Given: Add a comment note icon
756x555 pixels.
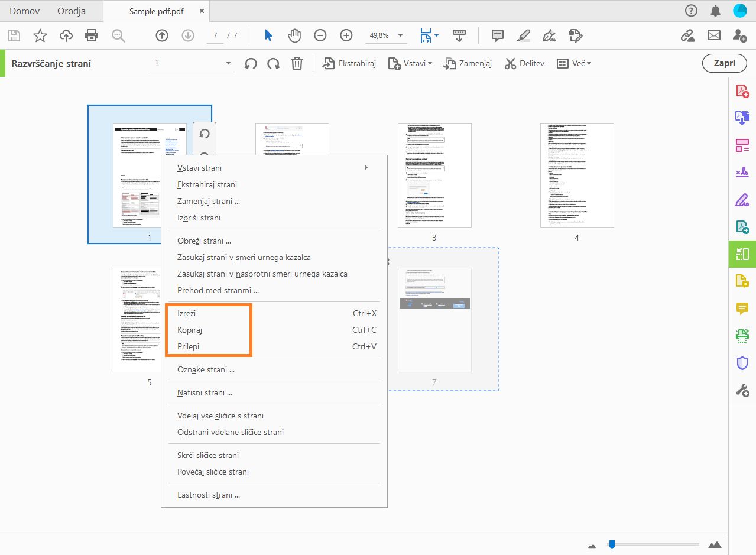Looking at the screenshot, I should pos(498,35).
